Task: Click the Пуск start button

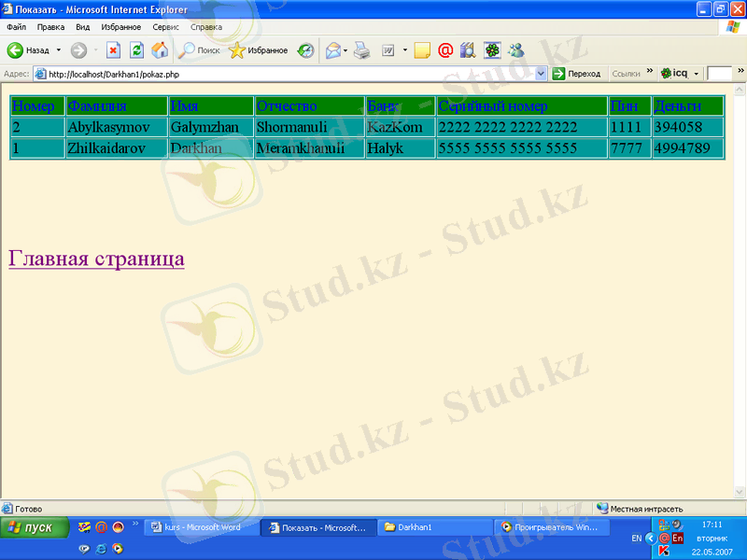Action: 35,527
